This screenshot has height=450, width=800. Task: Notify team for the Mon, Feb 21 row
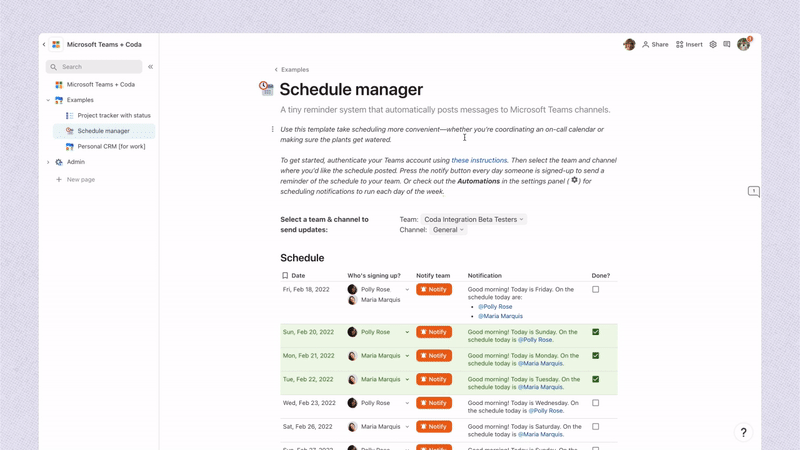point(434,356)
